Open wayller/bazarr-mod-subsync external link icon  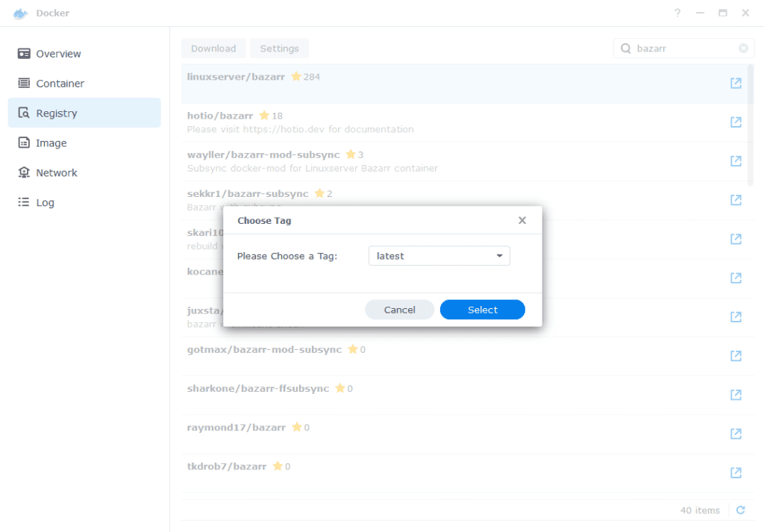point(736,161)
